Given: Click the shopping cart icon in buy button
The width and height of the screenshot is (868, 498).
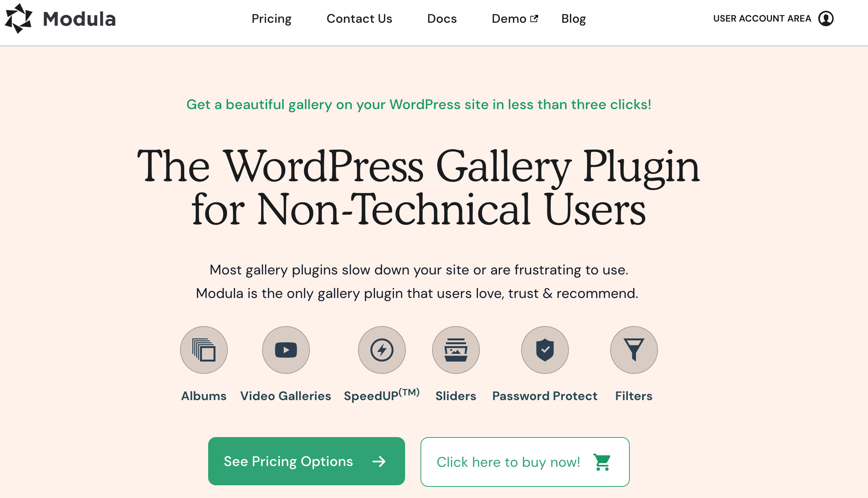Looking at the screenshot, I should click(x=602, y=462).
